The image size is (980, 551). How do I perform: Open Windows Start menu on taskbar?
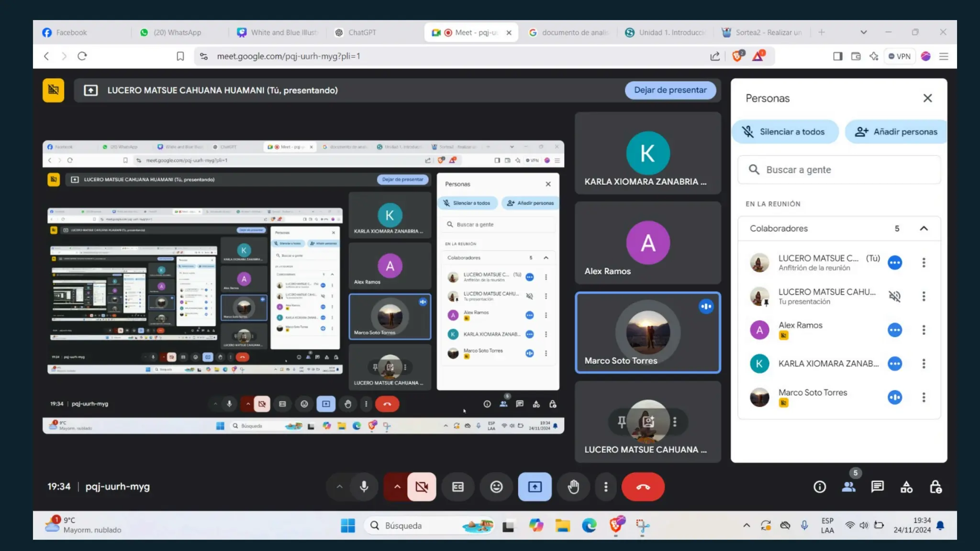(x=348, y=526)
